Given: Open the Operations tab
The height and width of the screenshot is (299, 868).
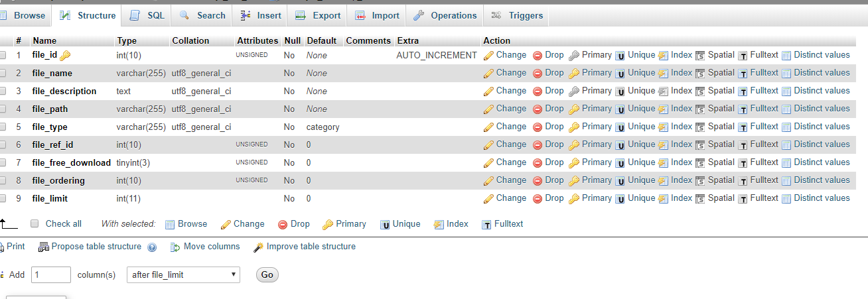Looking at the screenshot, I should click(x=445, y=15).
